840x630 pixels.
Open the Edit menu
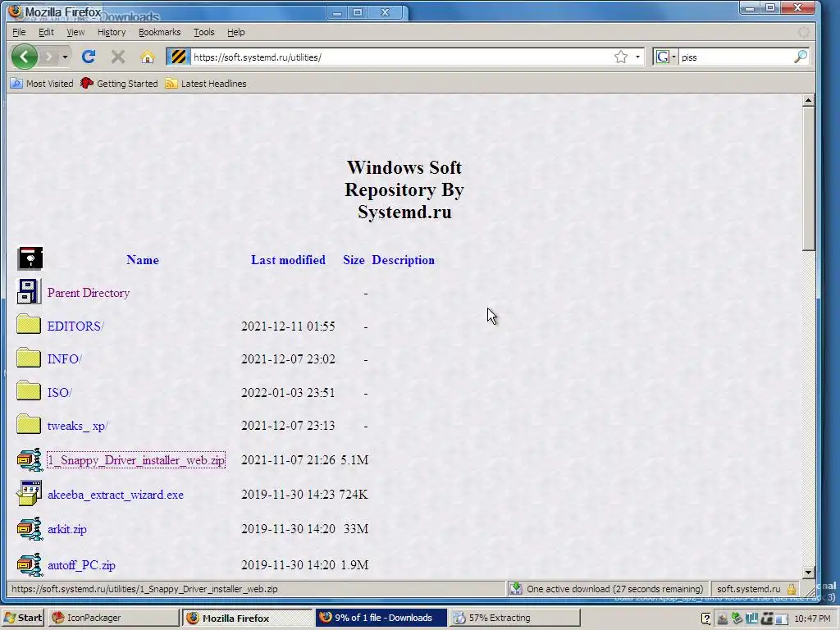[x=46, y=32]
